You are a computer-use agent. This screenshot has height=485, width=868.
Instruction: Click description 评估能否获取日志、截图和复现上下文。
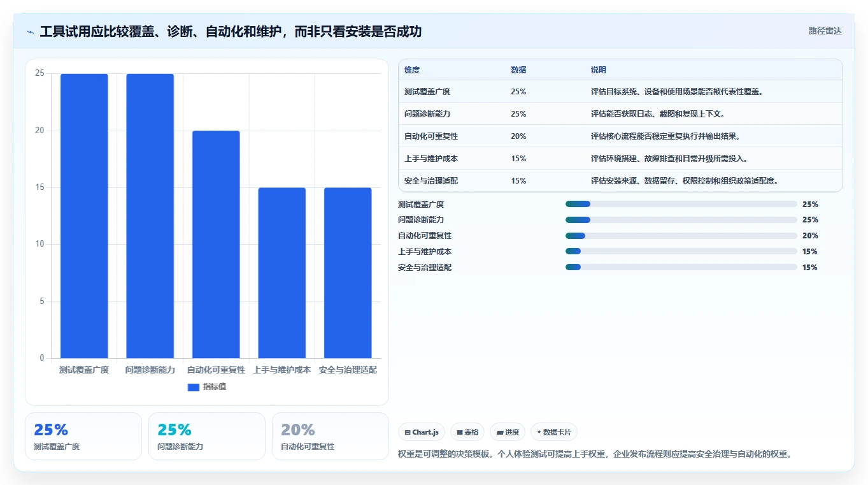pos(658,114)
